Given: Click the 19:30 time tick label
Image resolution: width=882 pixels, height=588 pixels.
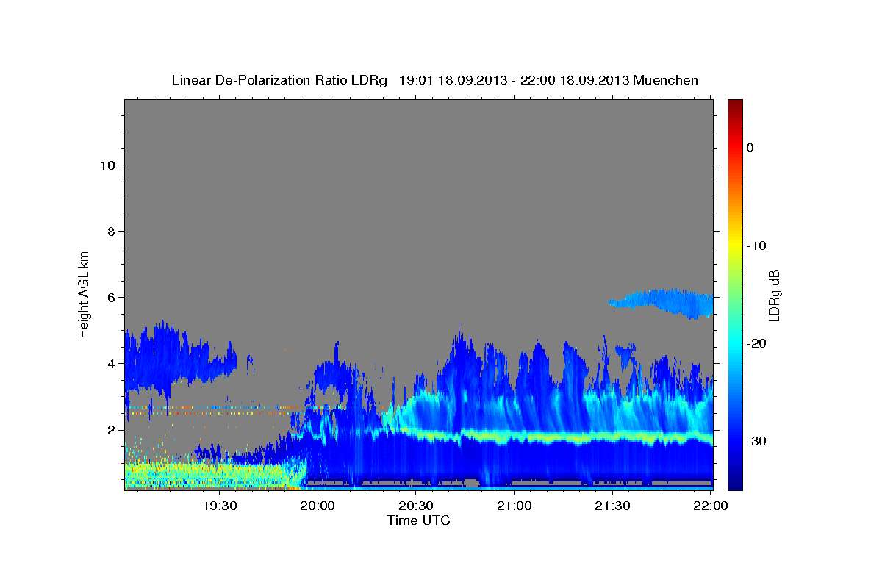Looking at the screenshot, I should click(219, 506).
